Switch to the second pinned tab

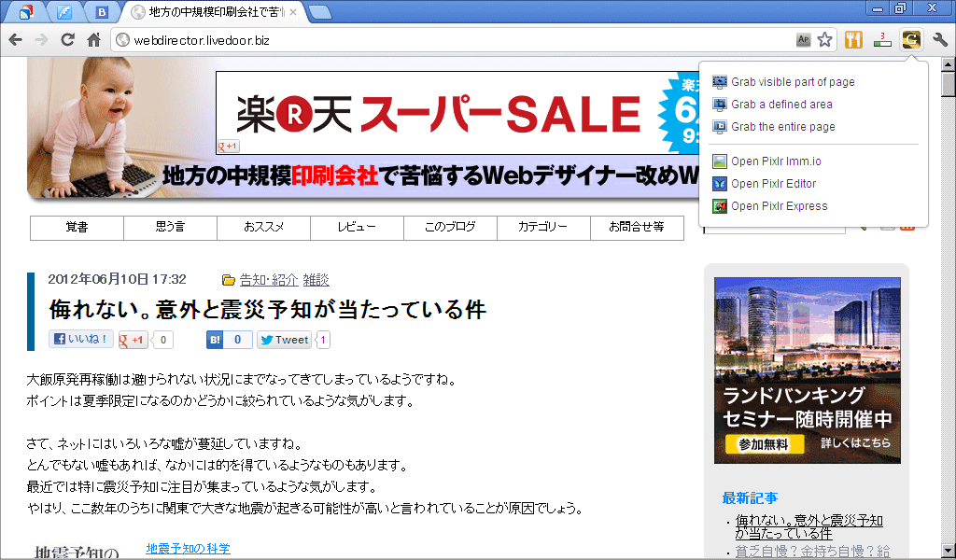click(x=64, y=11)
